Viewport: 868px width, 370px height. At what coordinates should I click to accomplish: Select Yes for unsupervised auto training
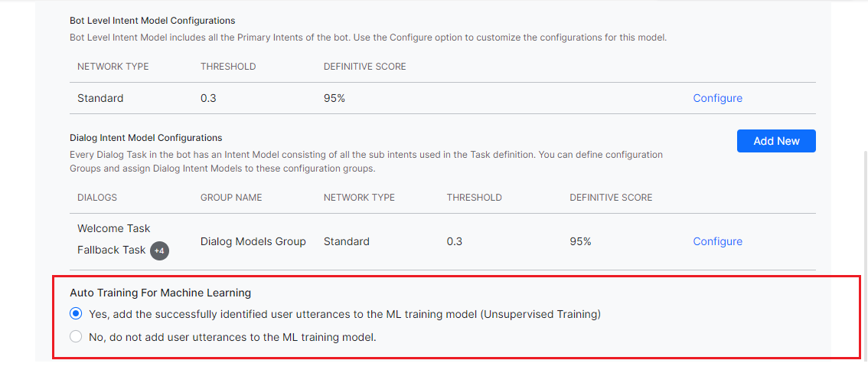pos(76,313)
